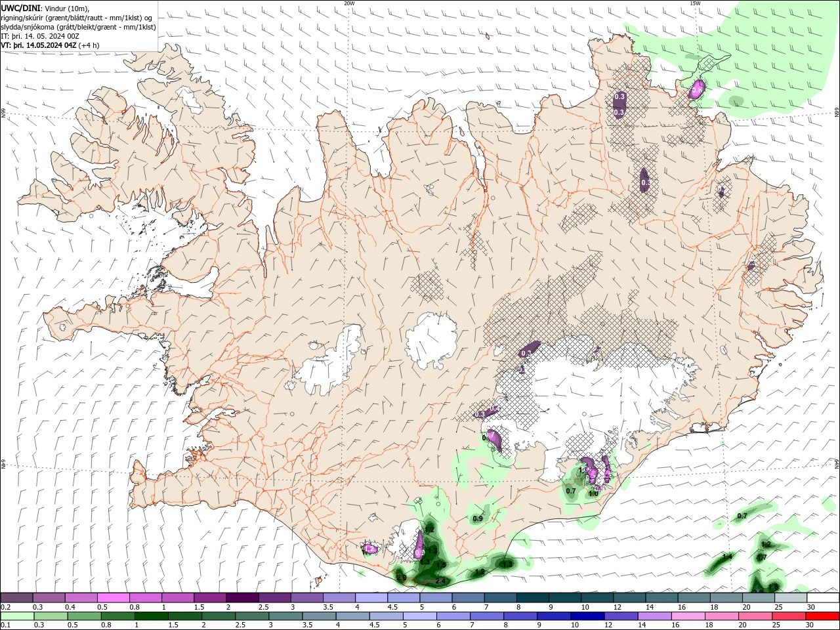Select lower-row pink swatch starting at 20
Image resolution: width=840 pixels, height=630 pixels.
pos(755,616)
